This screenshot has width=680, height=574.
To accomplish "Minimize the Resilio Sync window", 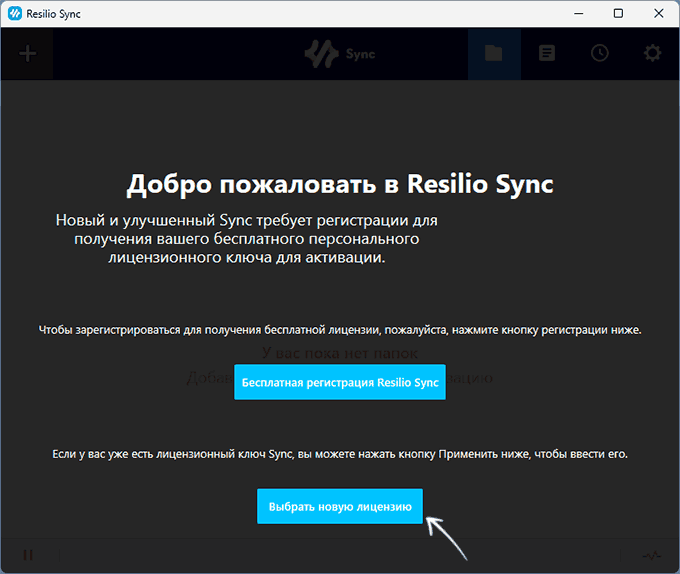I will click(x=579, y=13).
